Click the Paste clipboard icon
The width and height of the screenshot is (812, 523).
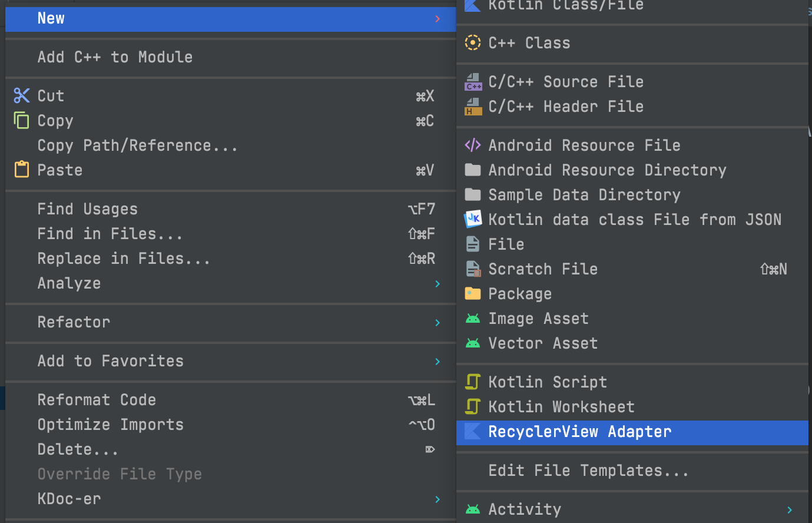coord(22,170)
